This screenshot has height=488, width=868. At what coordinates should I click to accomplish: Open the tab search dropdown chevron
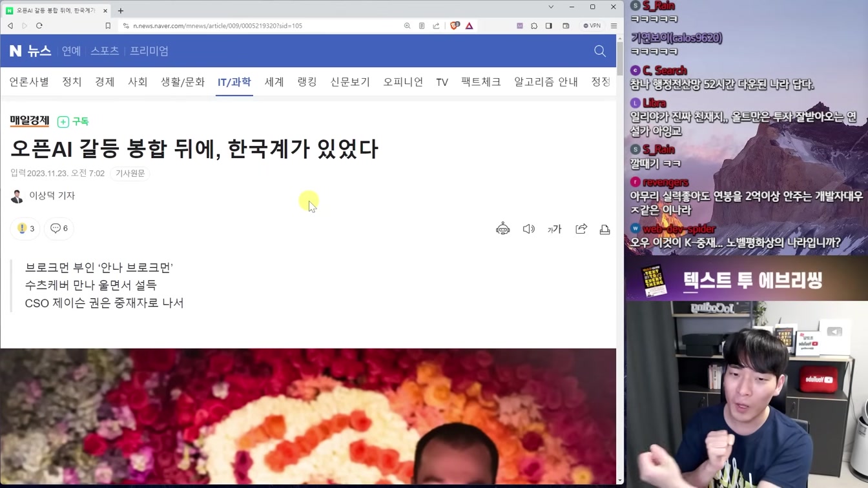(551, 7)
